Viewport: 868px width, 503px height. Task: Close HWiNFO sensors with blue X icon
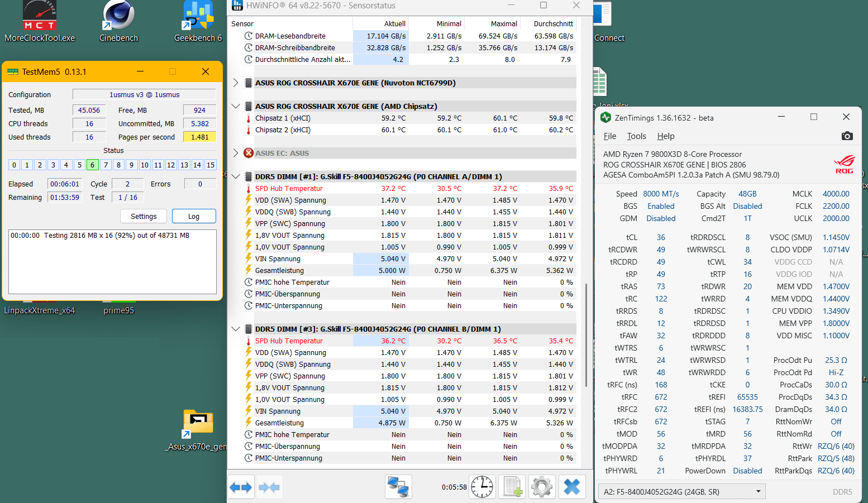click(x=572, y=487)
